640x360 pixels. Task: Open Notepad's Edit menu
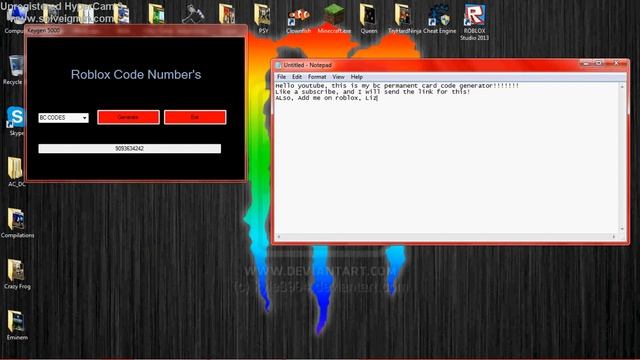pos(297,77)
